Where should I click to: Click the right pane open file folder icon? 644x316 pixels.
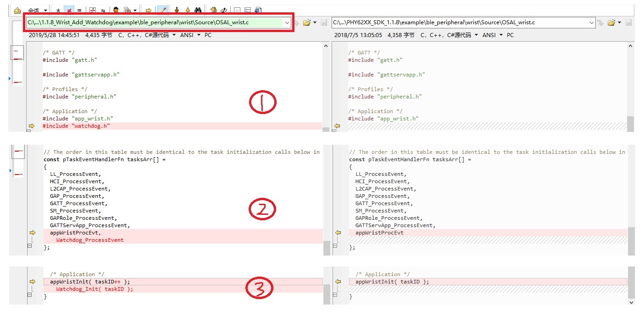pyautogui.click(x=611, y=22)
